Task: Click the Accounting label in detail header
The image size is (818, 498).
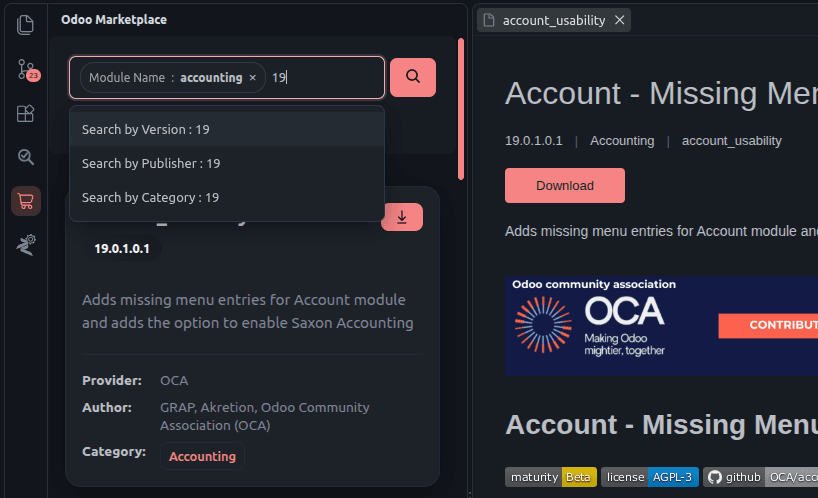Action: click(x=622, y=141)
